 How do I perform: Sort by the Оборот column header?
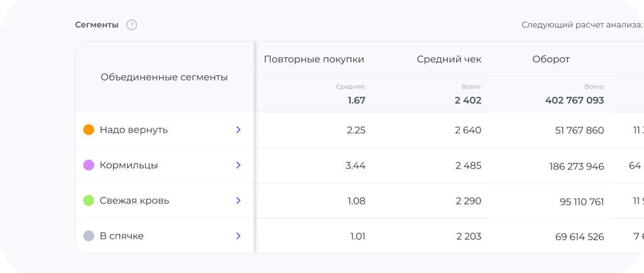(551, 59)
